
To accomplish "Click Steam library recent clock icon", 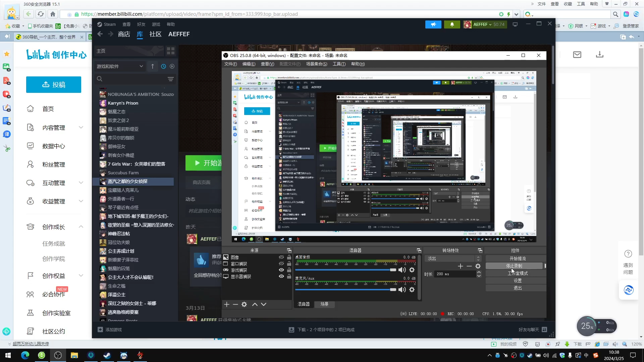I will (163, 66).
